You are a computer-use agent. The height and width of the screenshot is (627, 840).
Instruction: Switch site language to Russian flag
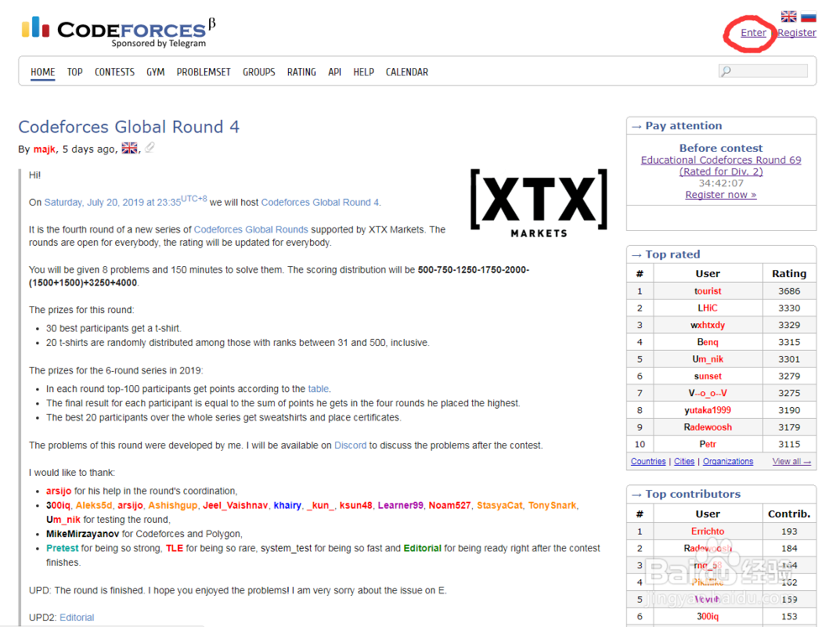point(808,17)
